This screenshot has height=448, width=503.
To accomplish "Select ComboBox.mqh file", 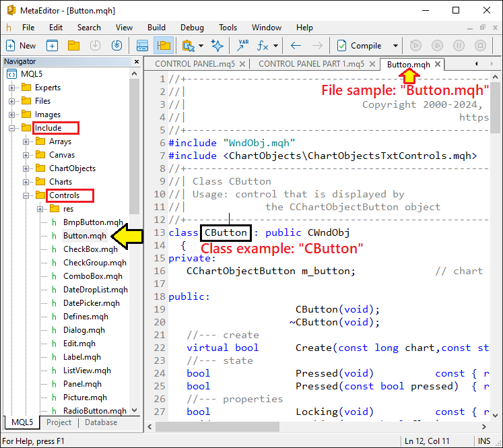I will click(x=93, y=276).
